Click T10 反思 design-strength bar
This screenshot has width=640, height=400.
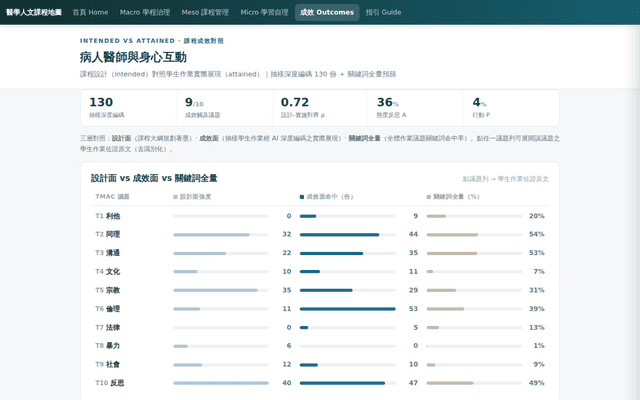221,383
